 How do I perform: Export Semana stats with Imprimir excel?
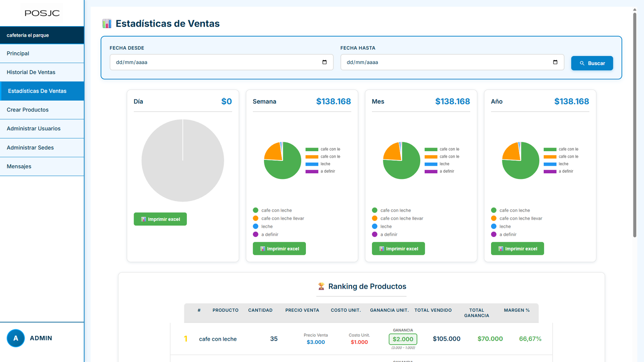pyautogui.click(x=279, y=249)
